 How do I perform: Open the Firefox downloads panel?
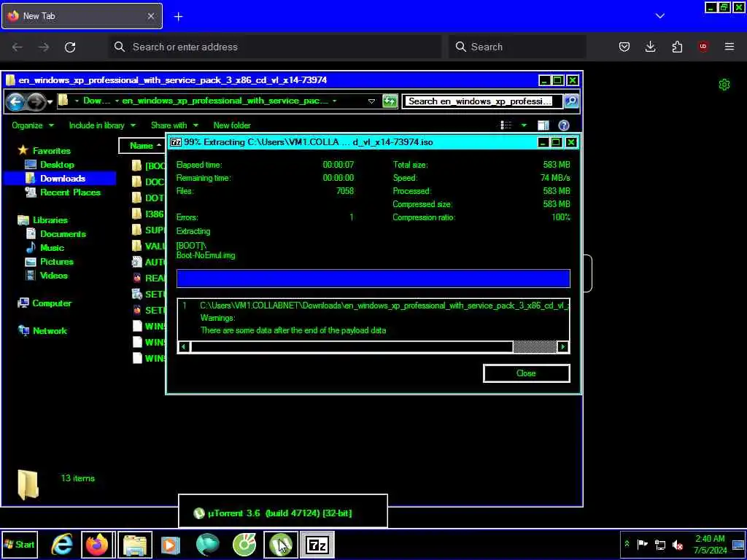[x=650, y=47]
